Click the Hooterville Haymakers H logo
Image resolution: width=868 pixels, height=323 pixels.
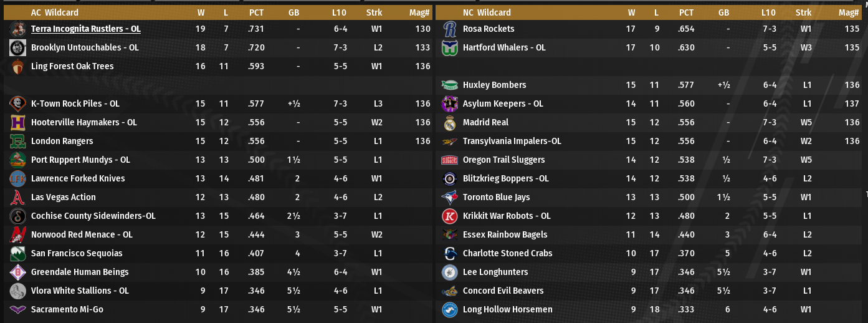click(17, 122)
